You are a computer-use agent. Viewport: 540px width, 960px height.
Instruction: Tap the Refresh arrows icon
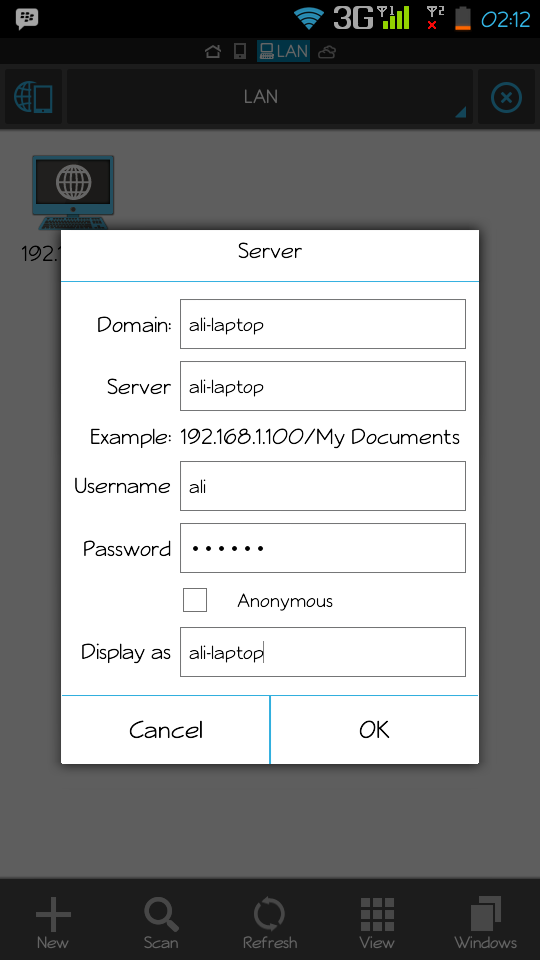269,915
